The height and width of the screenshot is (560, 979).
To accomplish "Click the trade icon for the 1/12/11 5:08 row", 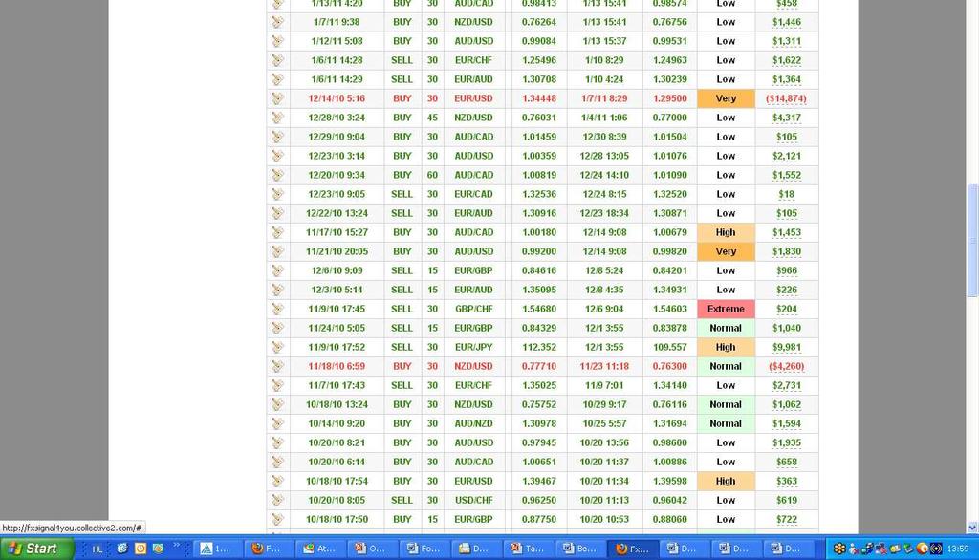I will pyautogui.click(x=278, y=41).
